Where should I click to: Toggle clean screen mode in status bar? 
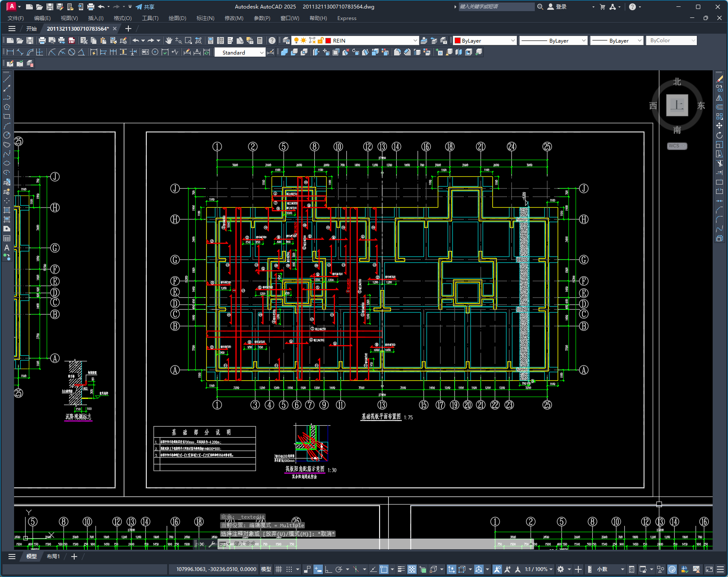[709, 569]
